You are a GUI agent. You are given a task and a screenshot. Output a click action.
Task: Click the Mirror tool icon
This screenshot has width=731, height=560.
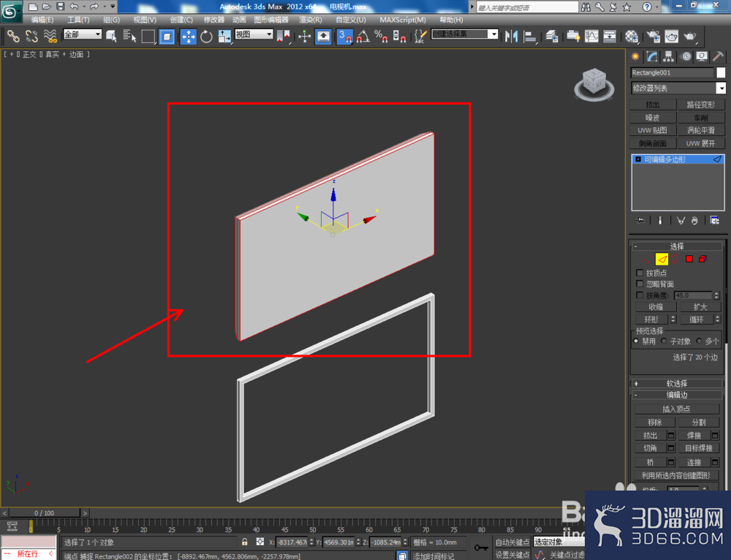coord(512,36)
